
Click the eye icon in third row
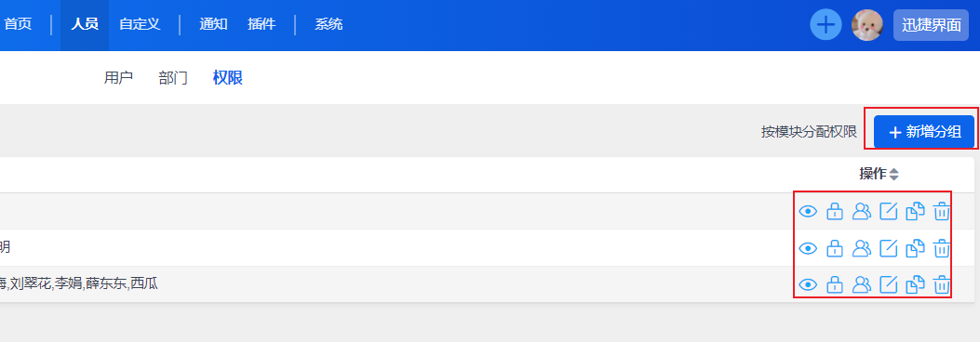[808, 285]
